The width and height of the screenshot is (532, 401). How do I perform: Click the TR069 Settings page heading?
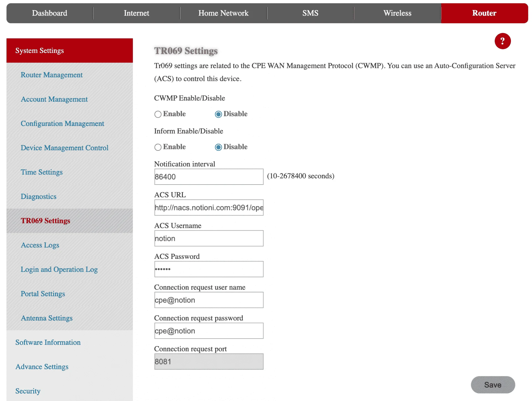pyautogui.click(x=186, y=51)
